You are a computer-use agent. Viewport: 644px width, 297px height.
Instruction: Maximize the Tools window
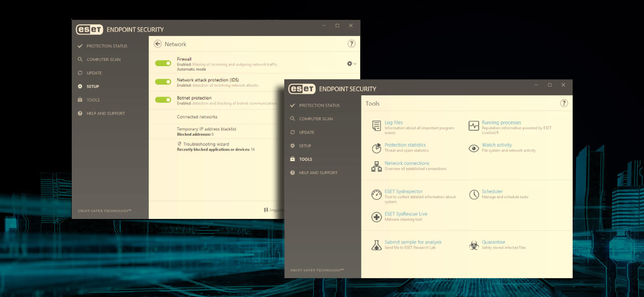coord(550,85)
